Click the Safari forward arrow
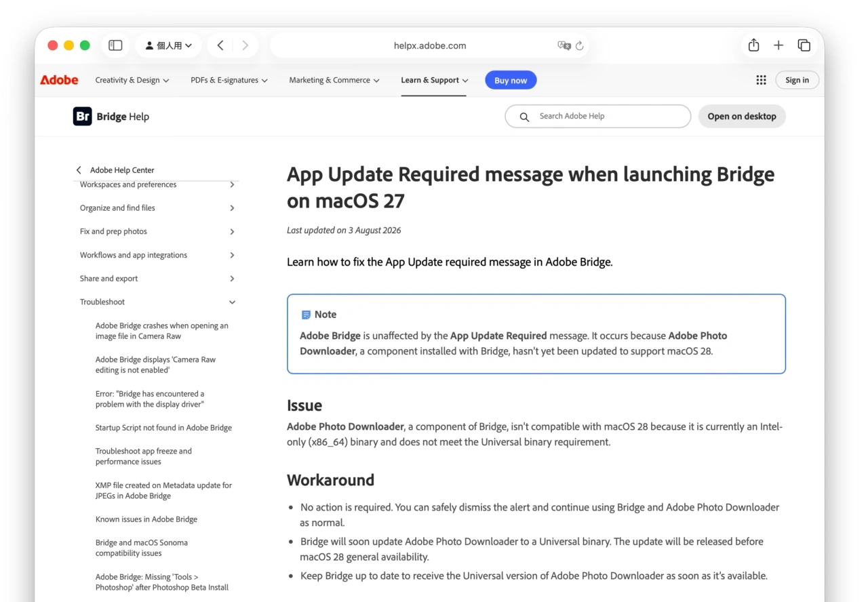This screenshot has height=602, width=868. [245, 45]
